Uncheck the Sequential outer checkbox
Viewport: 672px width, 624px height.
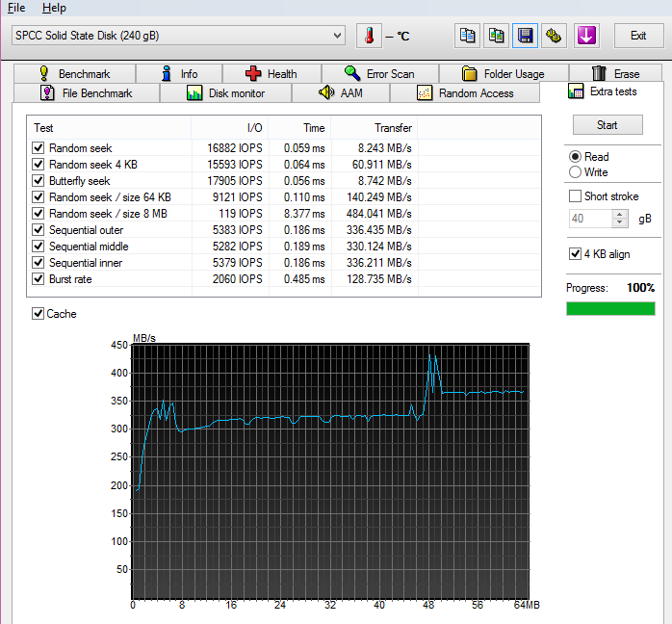tap(39, 230)
